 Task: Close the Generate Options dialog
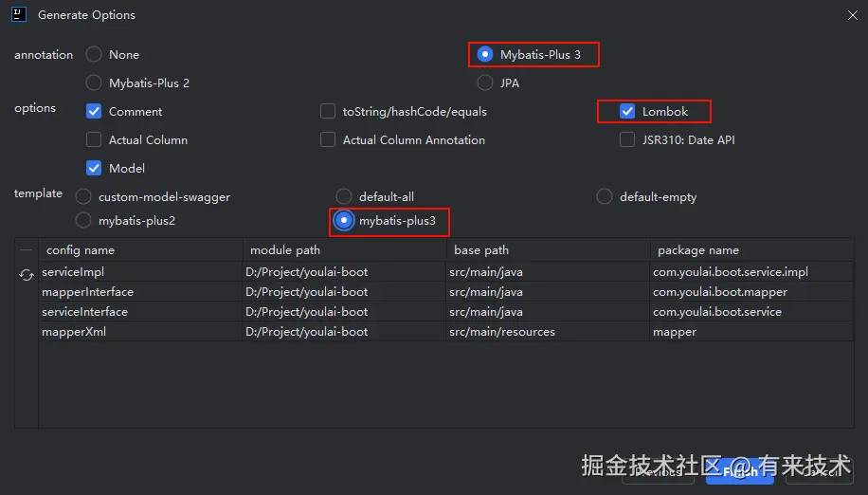coord(853,15)
